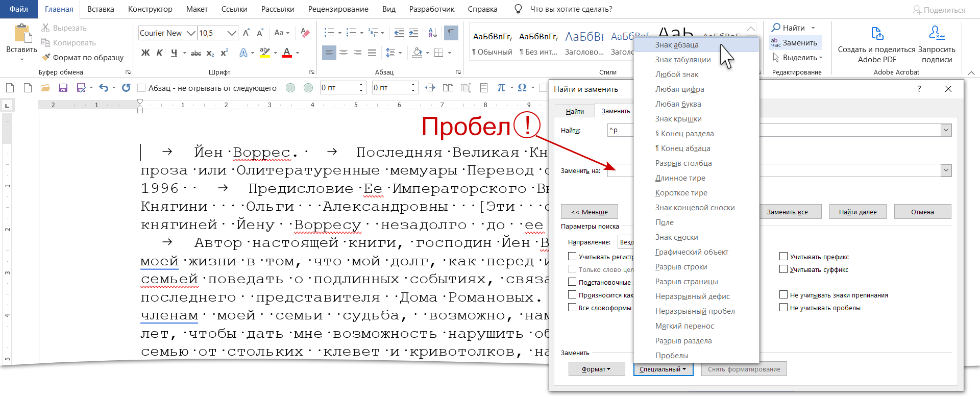This screenshot has height=399, width=980.
Task: Open the 'Специальный' dropdown button
Action: (x=663, y=369)
